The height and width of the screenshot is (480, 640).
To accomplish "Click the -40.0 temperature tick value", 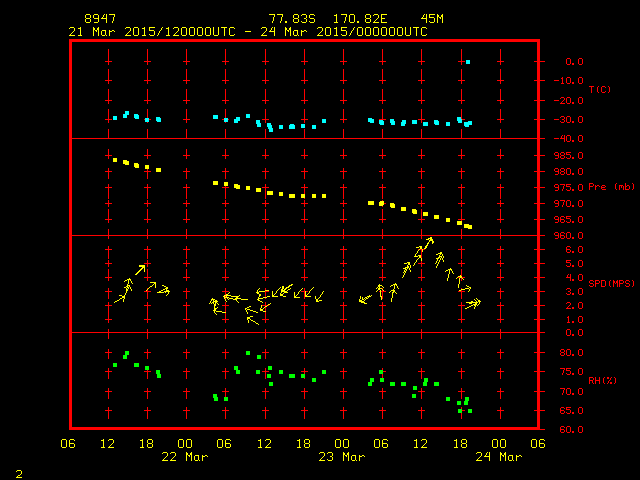I will click(x=566, y=139).
